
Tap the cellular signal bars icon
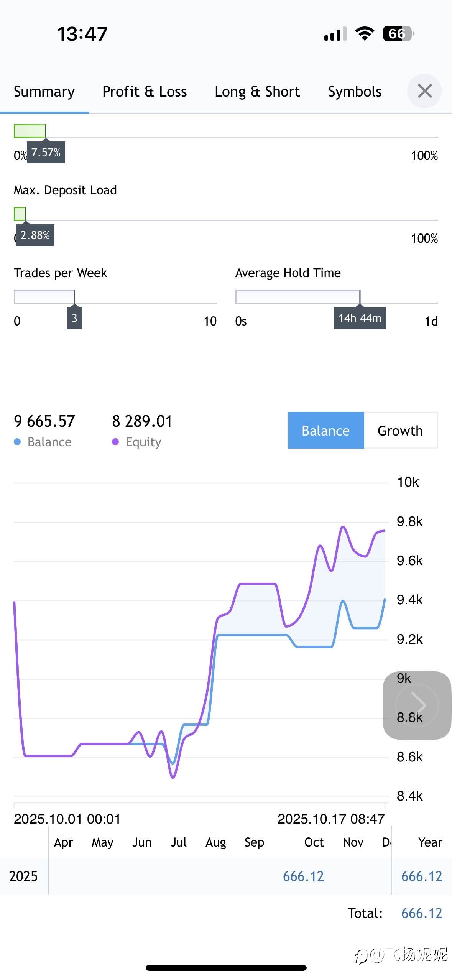tap(335, 34)
